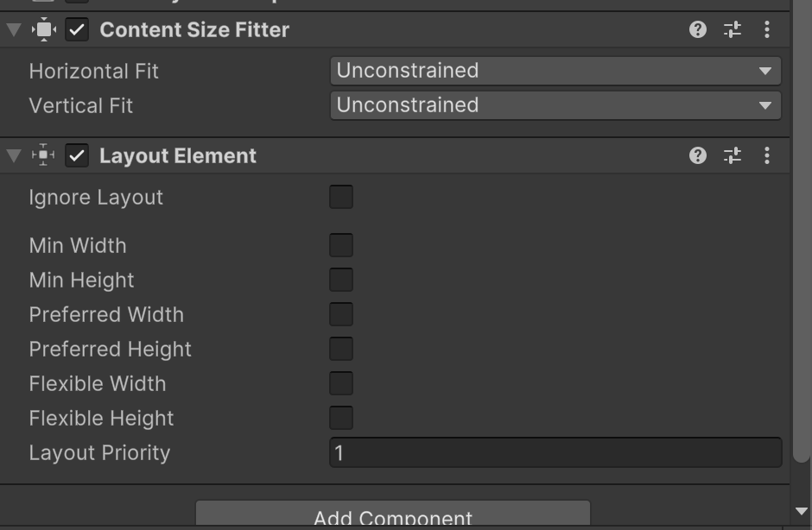Screen dimensions: 812x530
Task: Click the Layout Priority input field
Action: tap(555, 453)
